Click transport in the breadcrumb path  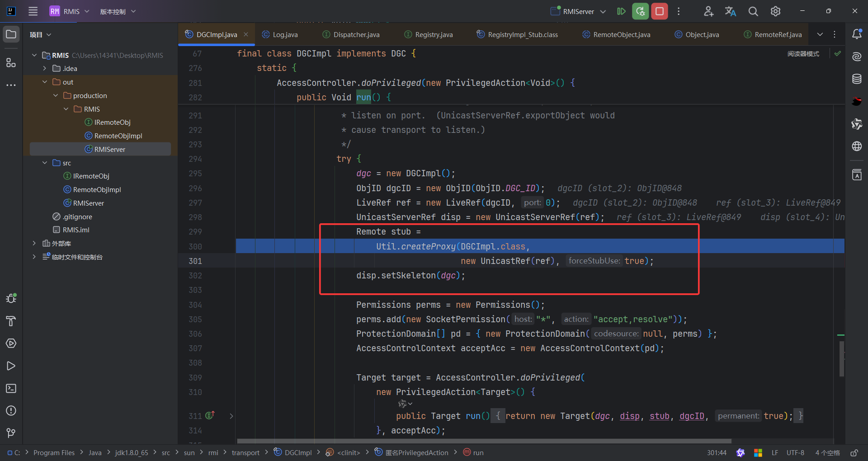click(245, 452)
